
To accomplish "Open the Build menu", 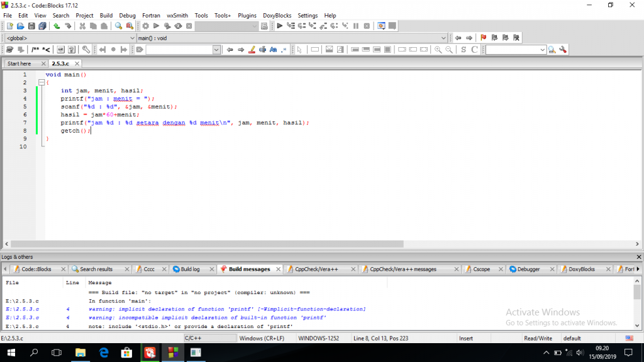I will click(106, 16).
